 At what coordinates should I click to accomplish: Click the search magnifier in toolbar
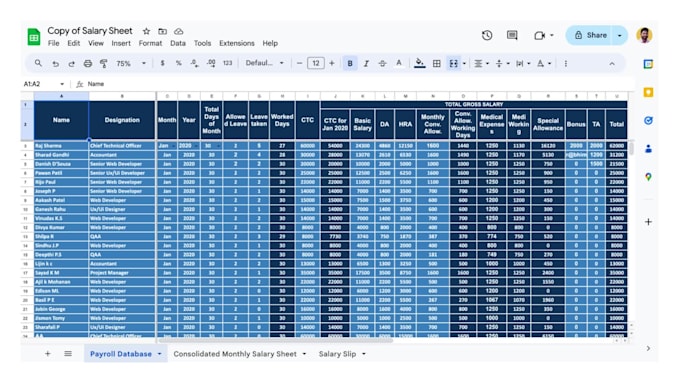38,63
